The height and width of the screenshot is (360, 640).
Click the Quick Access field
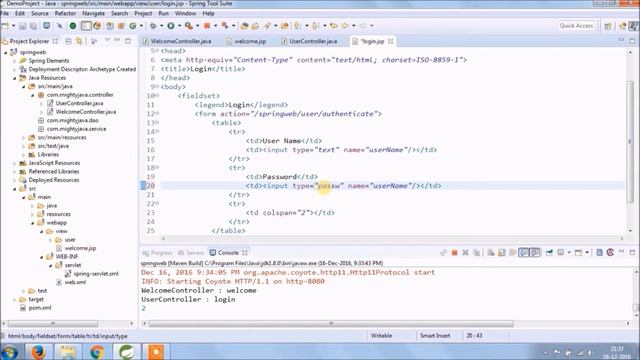point(576,26)
